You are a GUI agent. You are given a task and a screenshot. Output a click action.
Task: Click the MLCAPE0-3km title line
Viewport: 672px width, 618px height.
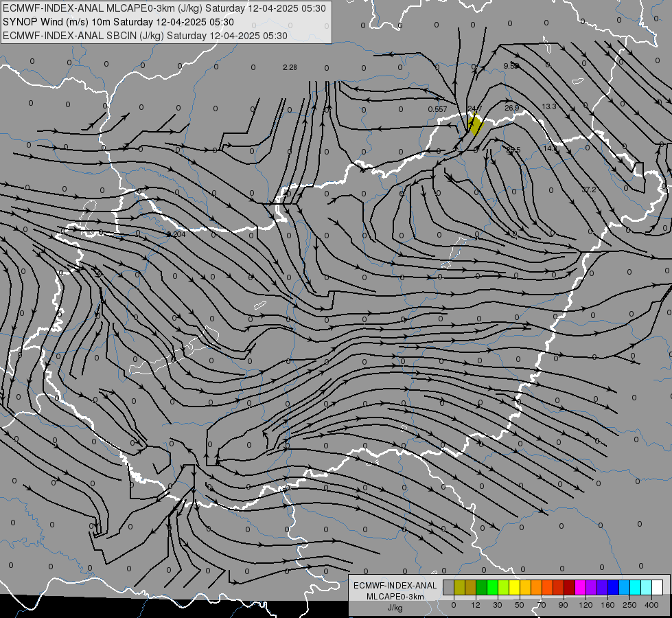point(164,8)
